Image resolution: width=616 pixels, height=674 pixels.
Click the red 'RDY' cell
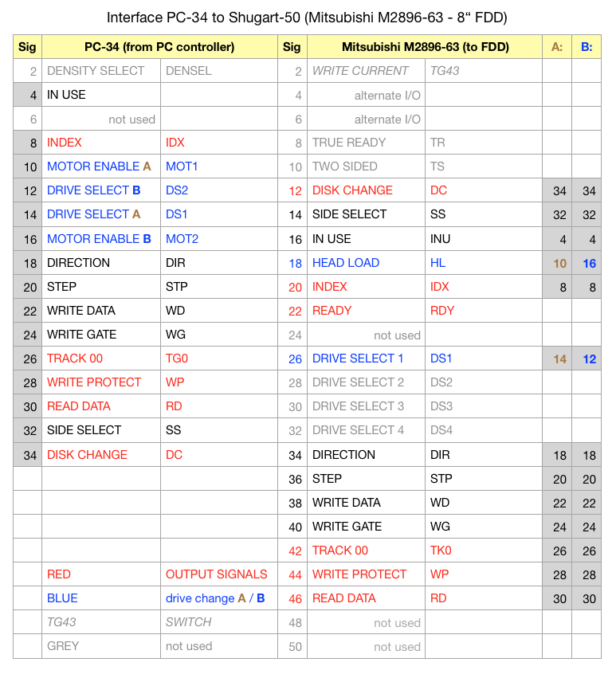coord(483,311)
